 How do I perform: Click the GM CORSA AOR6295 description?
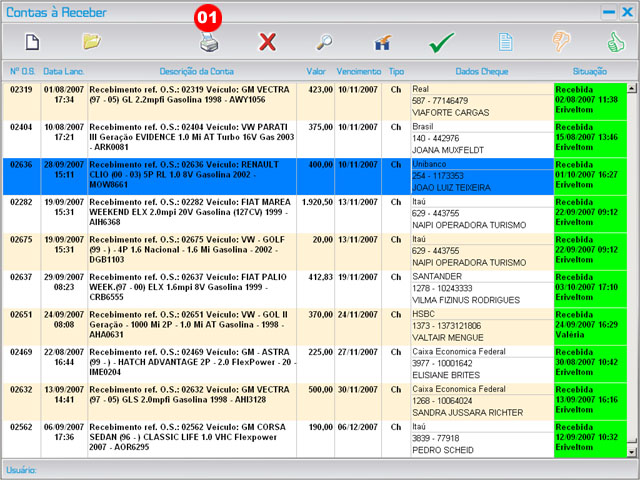coord(188,438)
